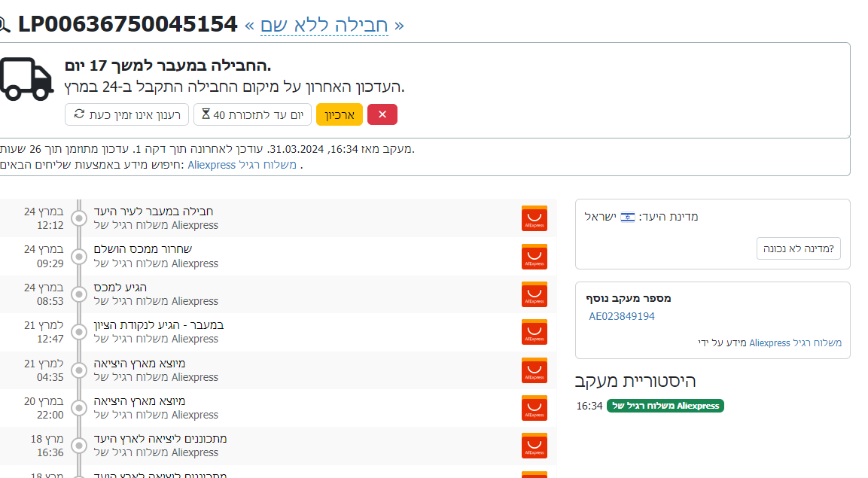Click the AliExpress logo on the 12:12 event row
This screenshot has height=478, width=868.
pyautogui.click(x=535, y=218)
